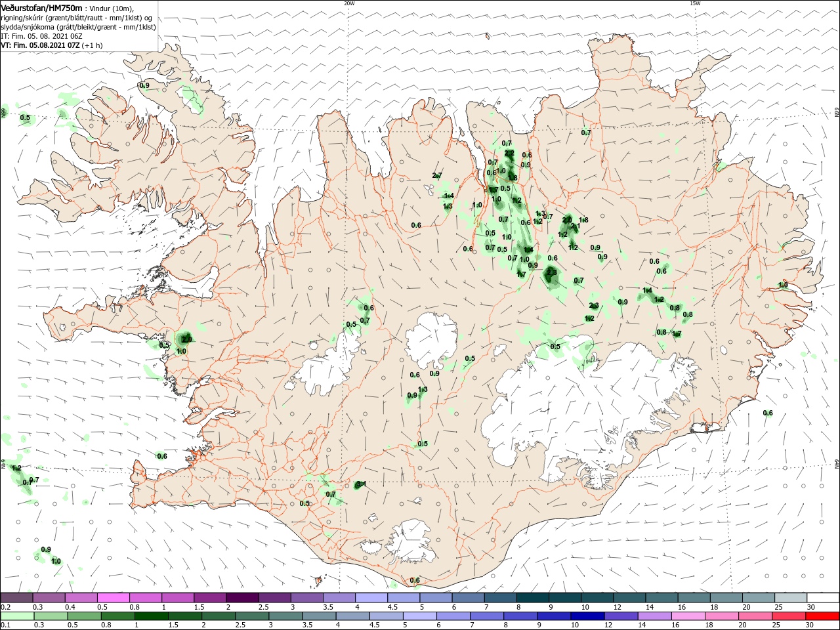840x630 pixels.
Task: Click the Mýrdalsjökull glacier near the south coast
Action: [x=411, y=542]
